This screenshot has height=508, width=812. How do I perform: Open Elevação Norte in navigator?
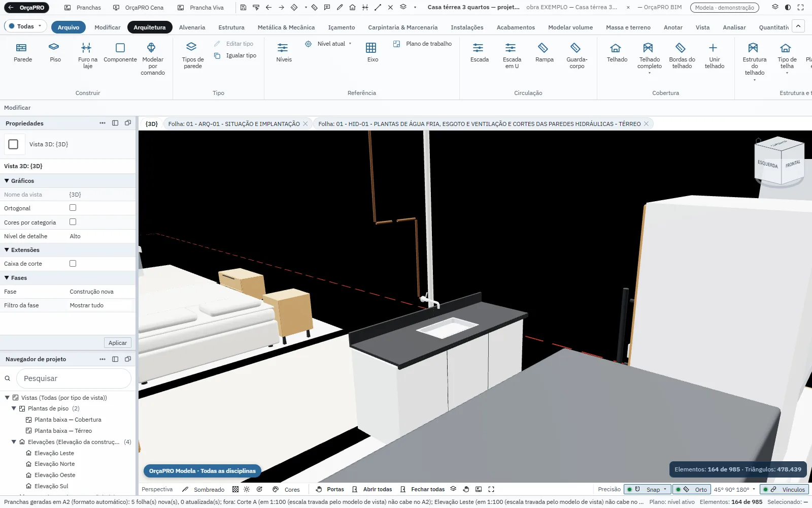[54, 464]
